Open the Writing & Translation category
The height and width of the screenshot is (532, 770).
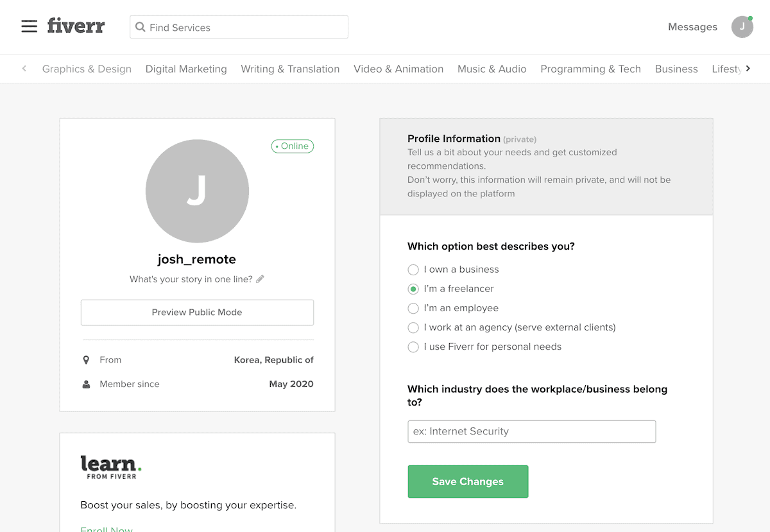tap(290, 69)
